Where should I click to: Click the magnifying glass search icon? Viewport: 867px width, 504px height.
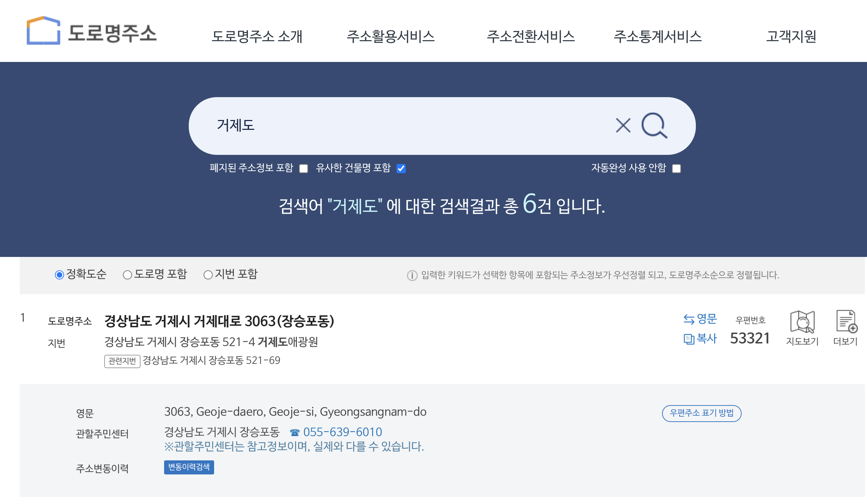point(654,125)
